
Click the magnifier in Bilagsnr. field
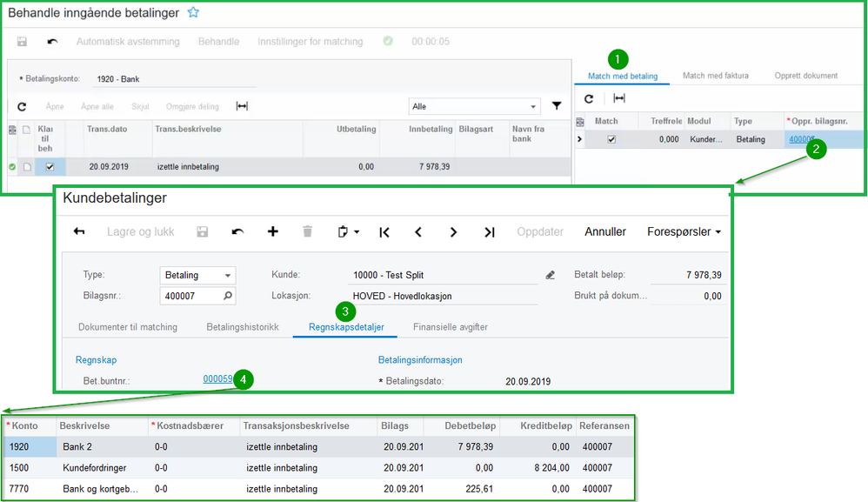pos(228,296)
